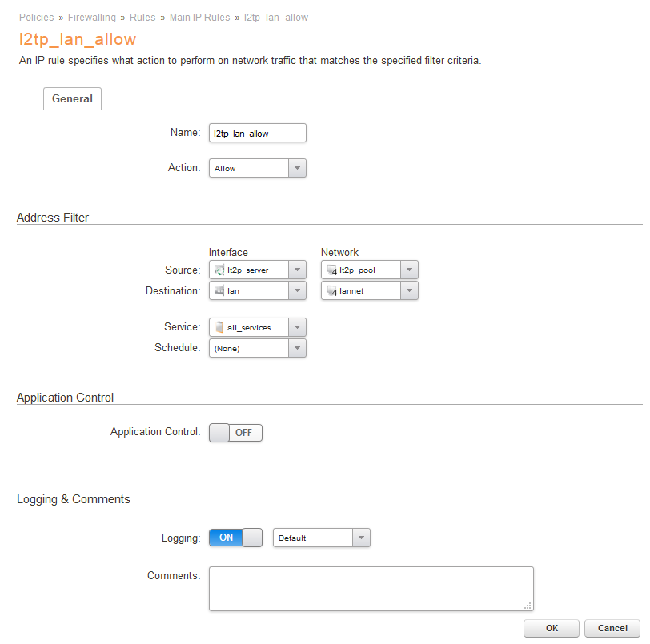Open the Destination network lannet dropdown arrow
This screenshot has width=650, height=644.
[409, 290]
